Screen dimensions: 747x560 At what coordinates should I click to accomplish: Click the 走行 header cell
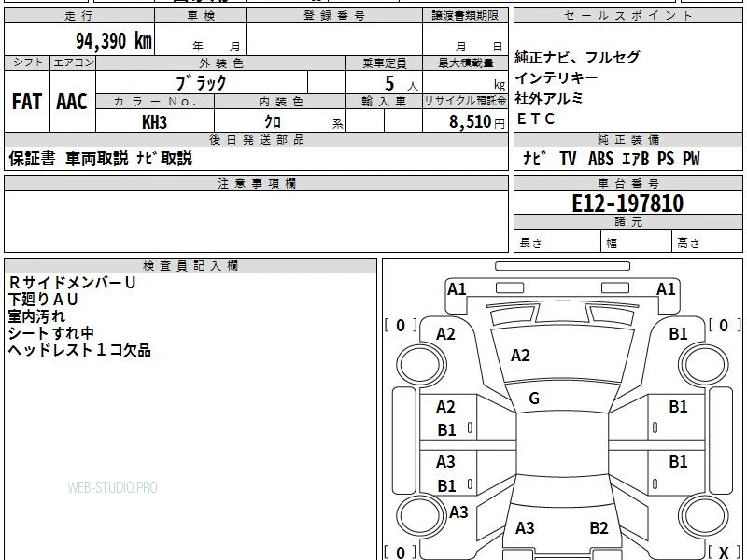click(79, 16)
